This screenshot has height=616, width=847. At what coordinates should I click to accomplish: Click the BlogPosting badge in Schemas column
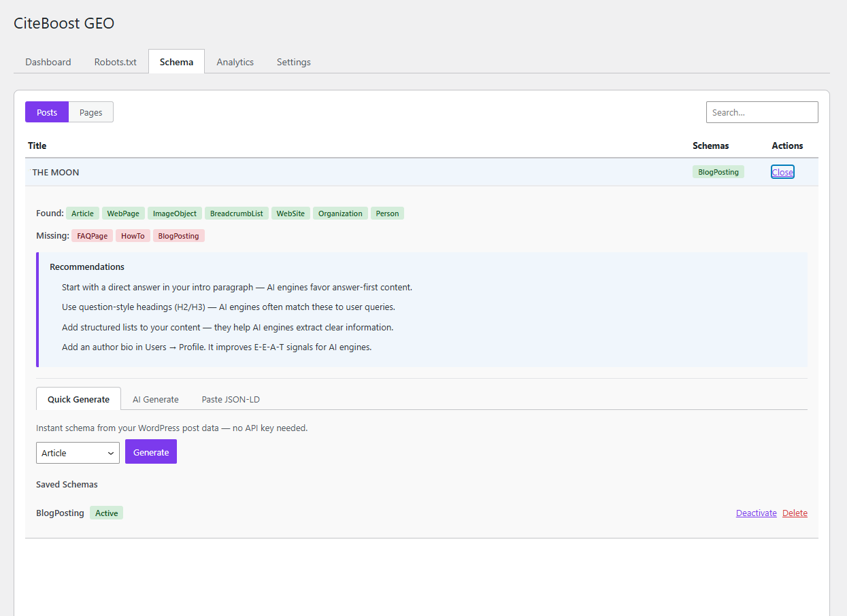[718, 172]
